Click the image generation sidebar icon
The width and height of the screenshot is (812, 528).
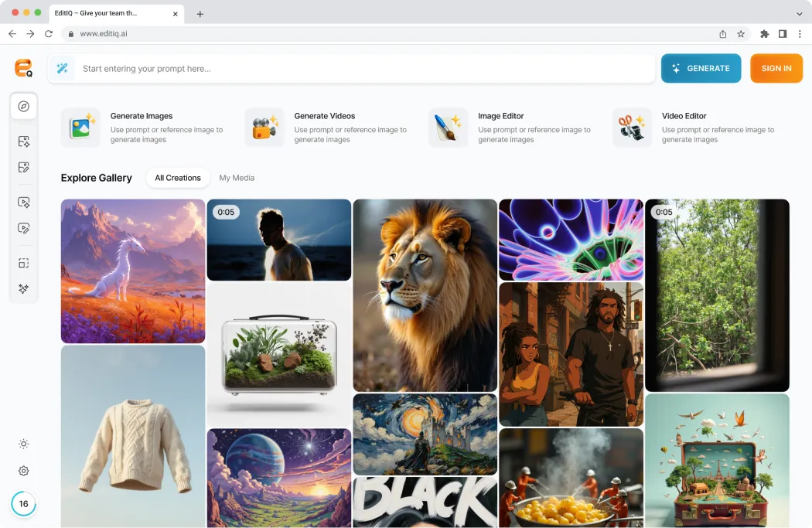coord(24,141)
